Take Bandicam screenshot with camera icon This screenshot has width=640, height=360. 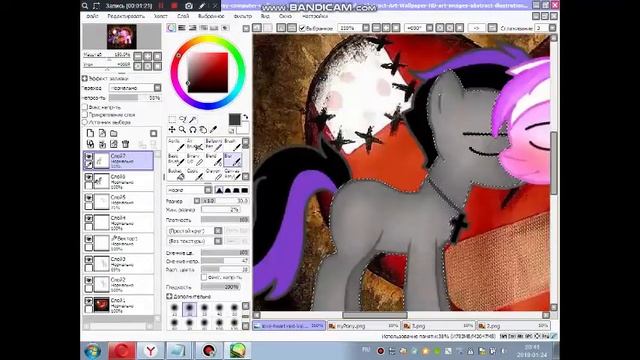click(x=189, y=6)
